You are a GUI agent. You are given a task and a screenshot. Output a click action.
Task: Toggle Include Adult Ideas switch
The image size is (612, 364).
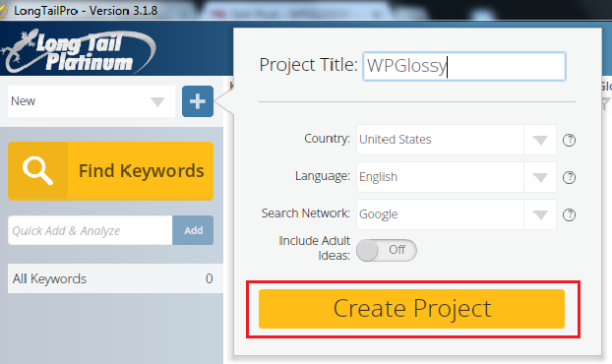coord(387,250)
